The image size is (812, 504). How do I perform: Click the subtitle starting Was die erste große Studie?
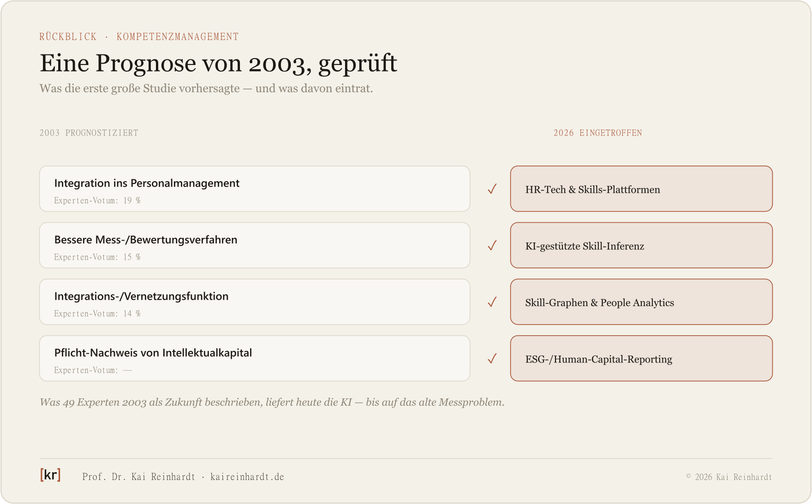(x=206, y=89)
